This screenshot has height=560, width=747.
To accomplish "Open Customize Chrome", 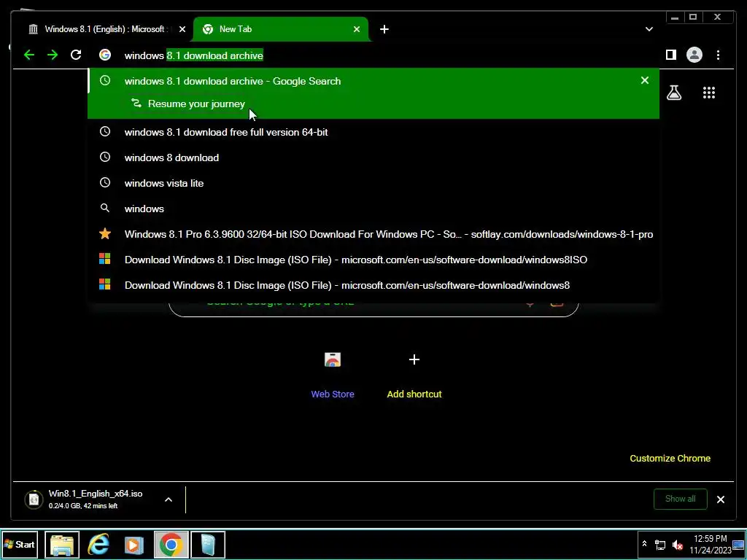I will 670,458.
